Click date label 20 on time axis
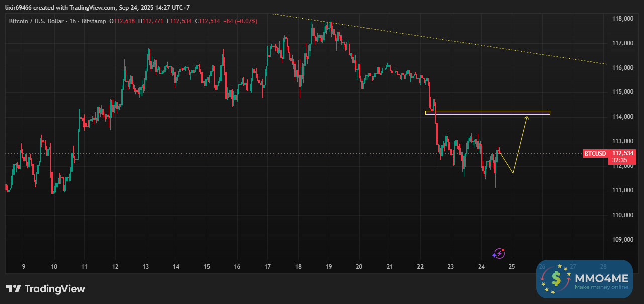644x304 pixels. [x=359, y=267]
